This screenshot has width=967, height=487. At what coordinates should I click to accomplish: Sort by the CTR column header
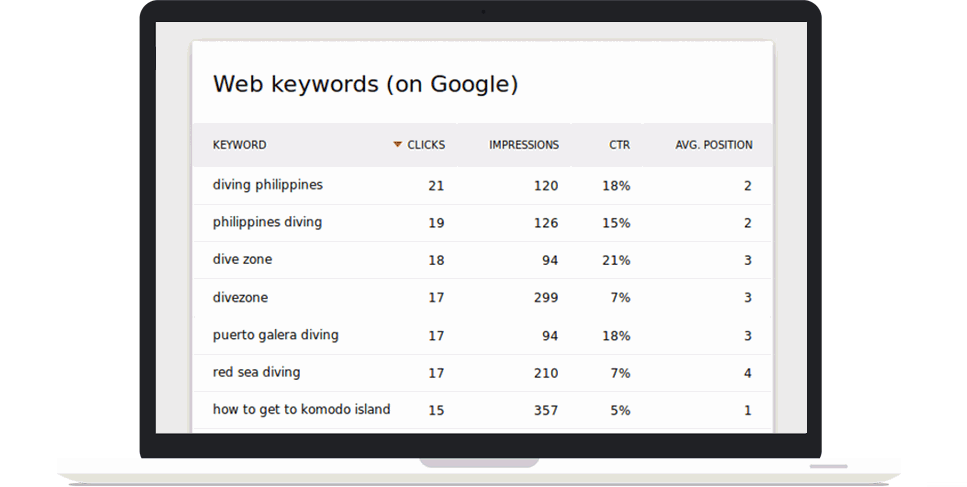620,145
